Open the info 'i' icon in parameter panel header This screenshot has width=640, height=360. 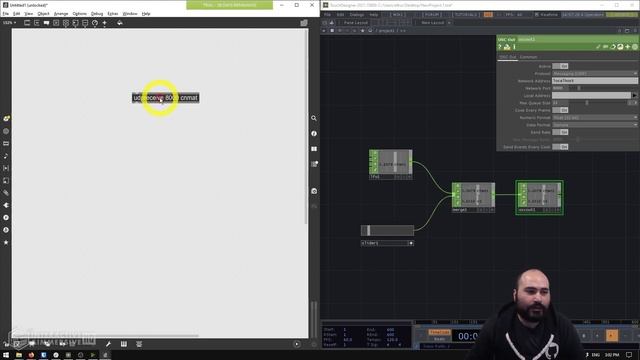coord(514,47)
